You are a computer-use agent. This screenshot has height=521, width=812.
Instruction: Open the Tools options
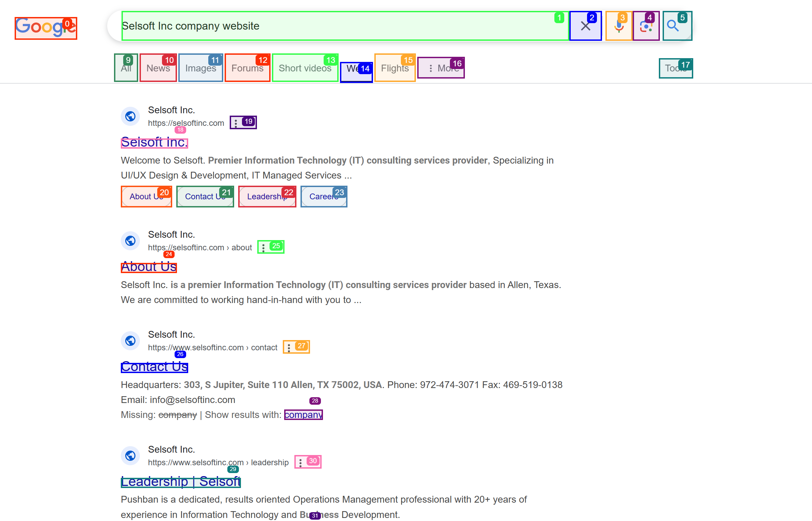click(676, 68)
